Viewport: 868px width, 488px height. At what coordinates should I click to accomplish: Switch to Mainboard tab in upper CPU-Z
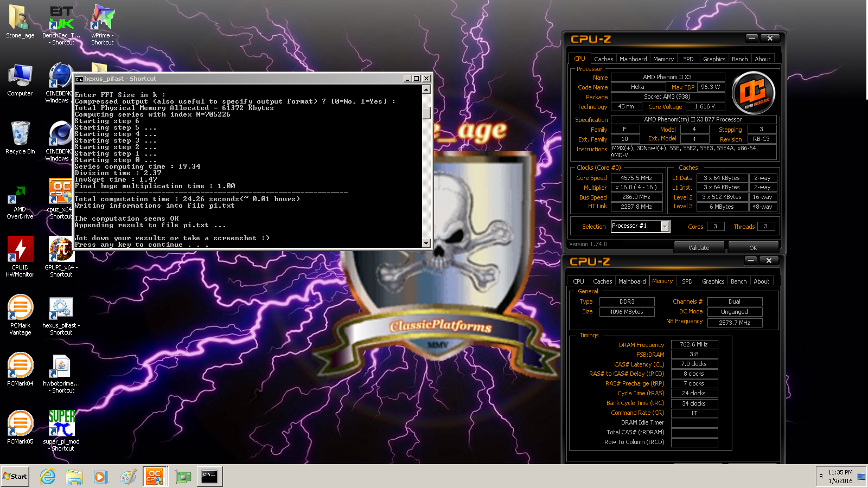pyautogui.click(x=633, y=59)
